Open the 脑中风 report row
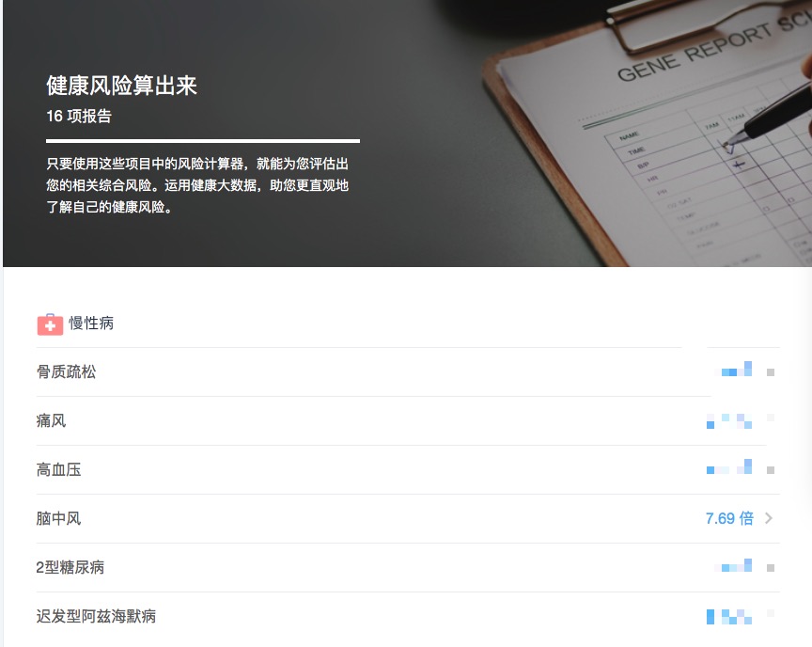Image resolution: width=812 pixels, height=647 pixels. point(408,518)
